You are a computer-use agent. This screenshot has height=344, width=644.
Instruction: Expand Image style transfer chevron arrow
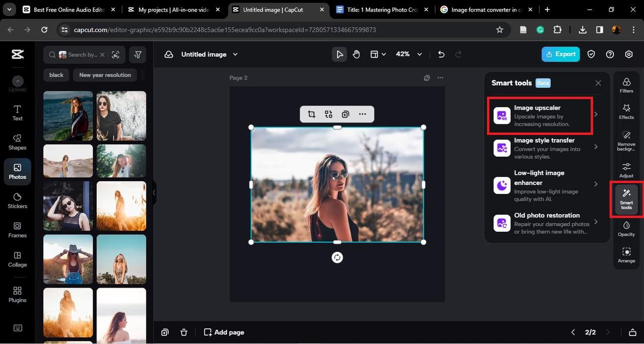tap(596, 147)
